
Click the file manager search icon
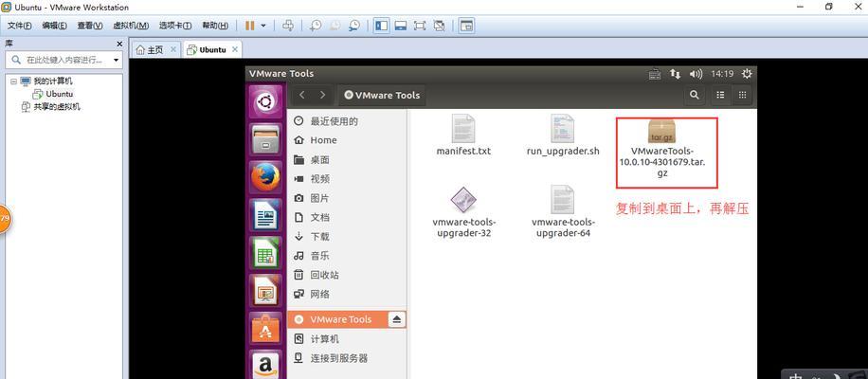point(695,95)
